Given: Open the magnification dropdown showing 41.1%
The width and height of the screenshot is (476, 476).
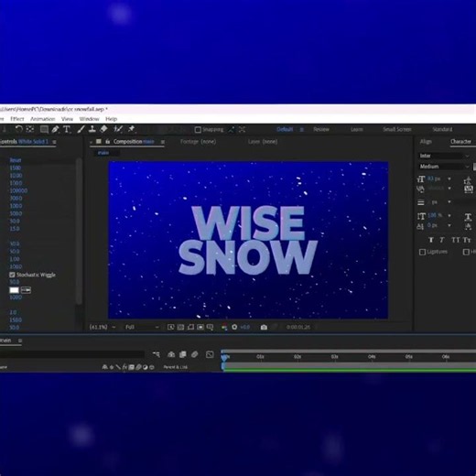Looking at the screenshot, I should pyautogui.click(x=103, y=327).
